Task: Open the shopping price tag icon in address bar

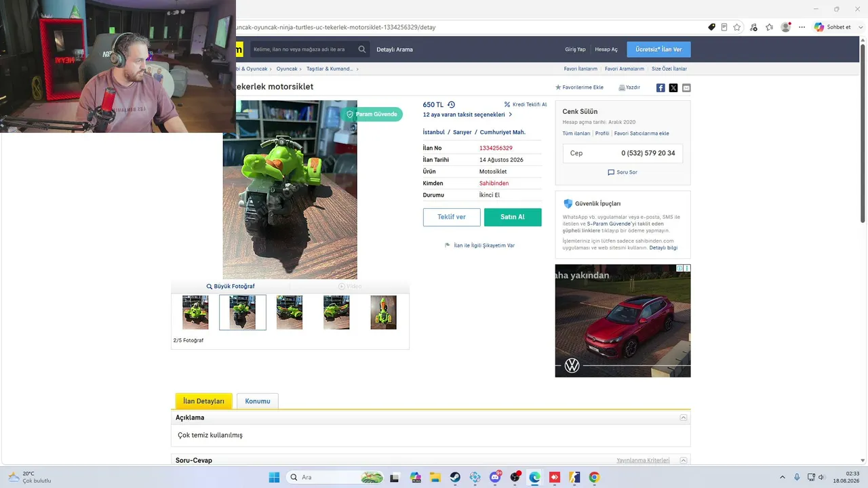Action: point(711,27)
